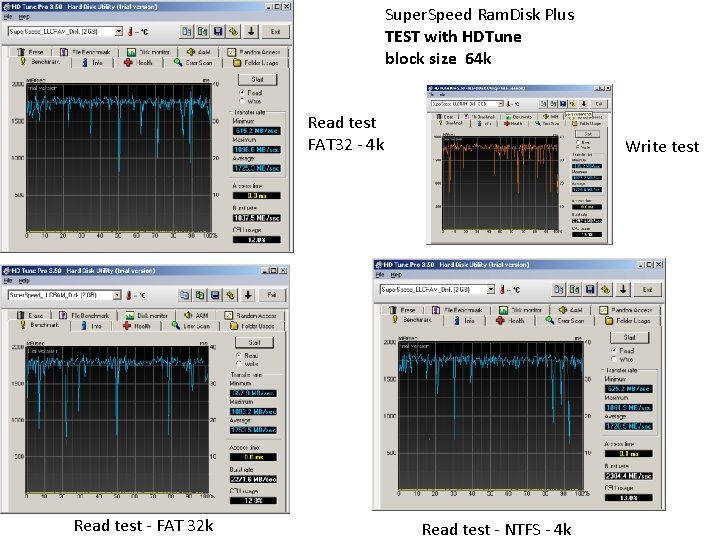This screenshot has height=540, width=720.
Task: Click Start button in NTFS-4k window
Action: (x=630, y=338)
